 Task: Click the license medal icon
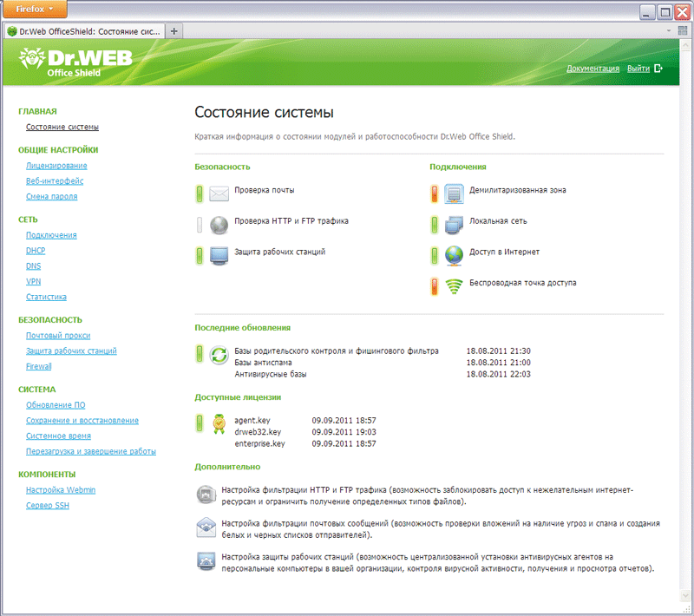pos(219,424)
